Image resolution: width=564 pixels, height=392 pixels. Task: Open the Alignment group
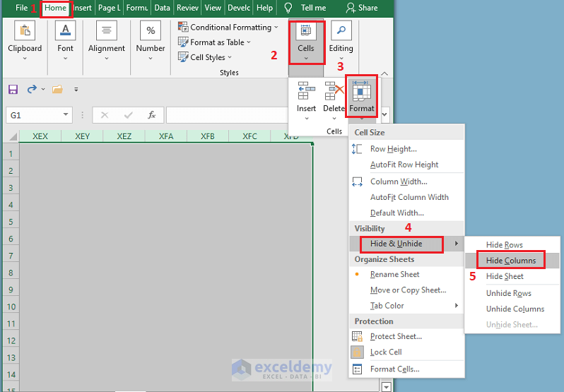point(107,40)
